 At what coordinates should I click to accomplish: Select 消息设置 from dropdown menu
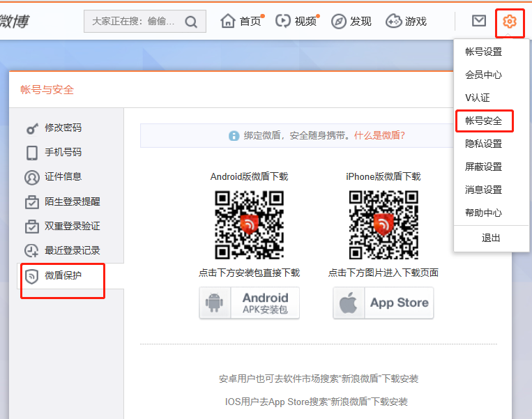click(483, 190)
